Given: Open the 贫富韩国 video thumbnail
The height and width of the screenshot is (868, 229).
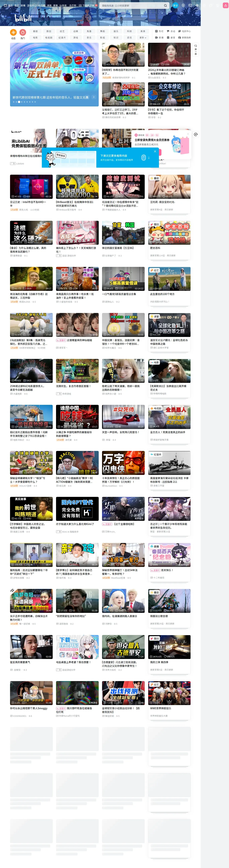Looking at the screenshot, I should 123,233.
